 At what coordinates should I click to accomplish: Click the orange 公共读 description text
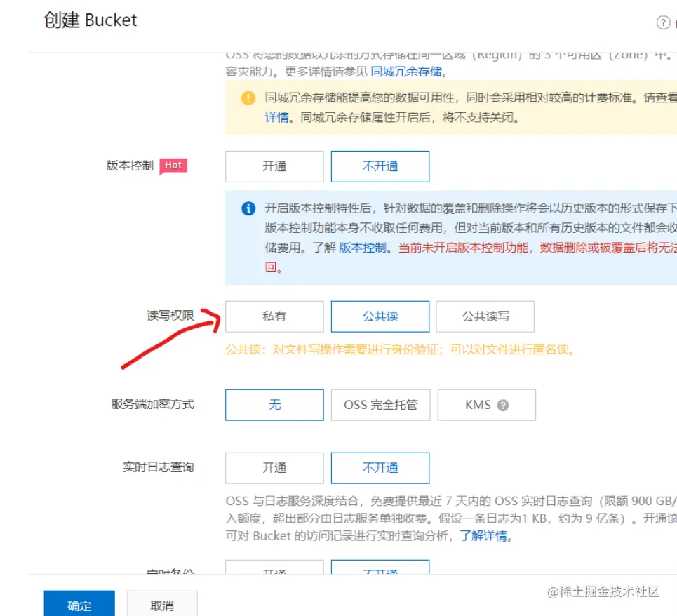[x=401, y=349]
